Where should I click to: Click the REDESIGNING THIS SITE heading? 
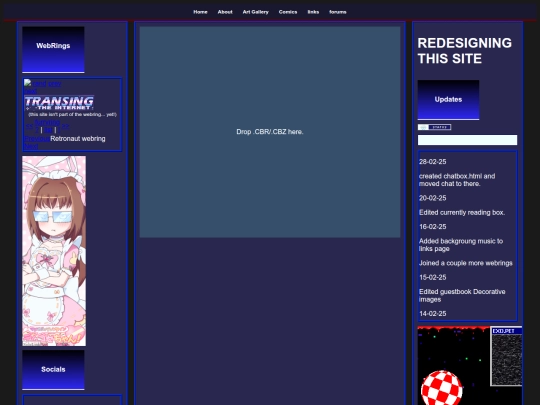(465, 51)
